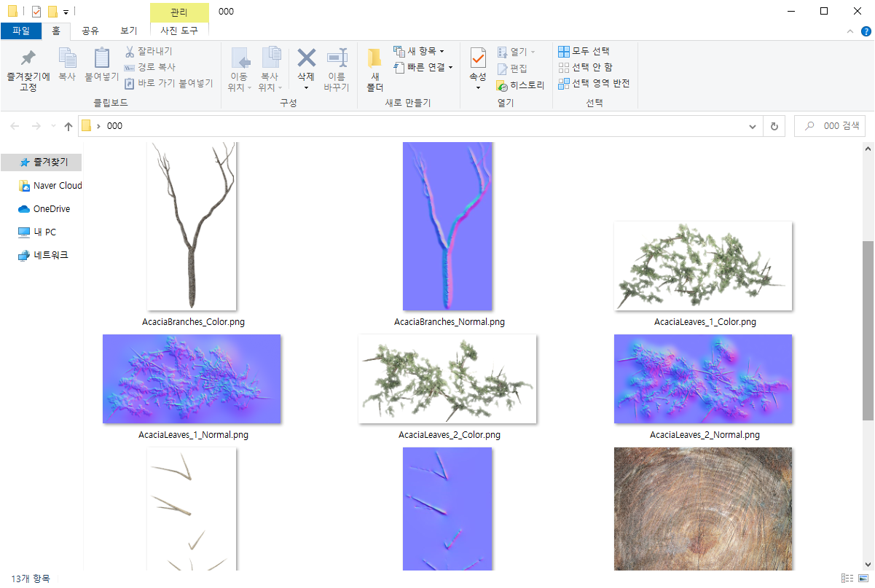This screenshot has height=588, width=875.
Task: Click 히스토리 (History) in the ribbon
Action: [520, 85]
